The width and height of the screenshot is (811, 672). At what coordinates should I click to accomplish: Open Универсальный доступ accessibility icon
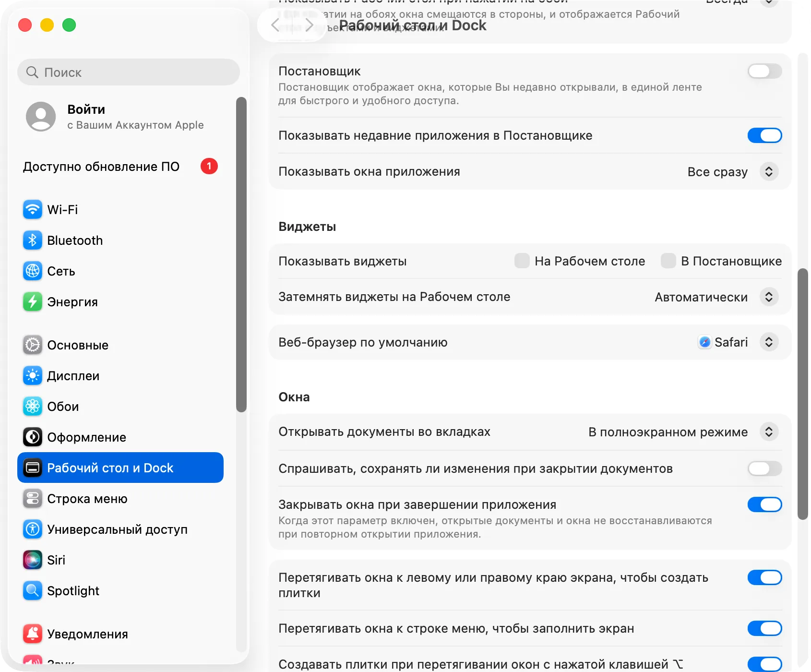click(33, 529)
